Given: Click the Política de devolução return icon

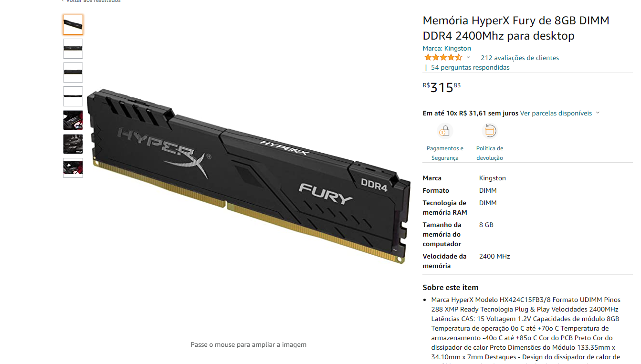Looking at the screenshot, I should (x=490, y=131).
